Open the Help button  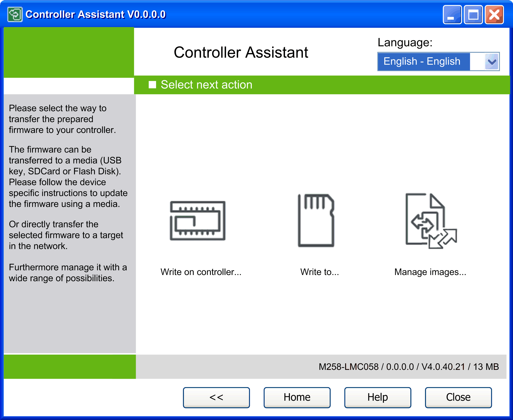377,397
